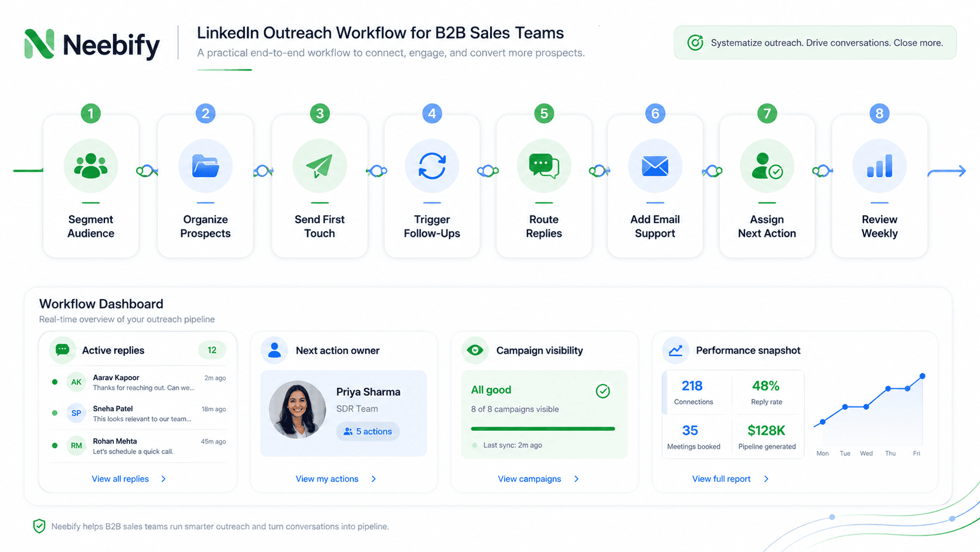This screenshot has width=980, height=552.
Task: Click the Route Replies chat bubbles icon
Action: pos(544,166)
